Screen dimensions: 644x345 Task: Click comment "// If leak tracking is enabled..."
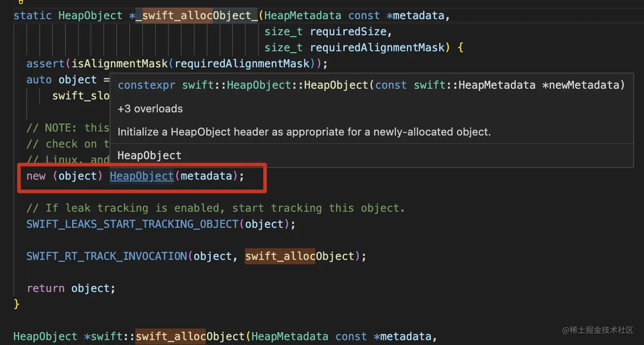[x=216, y=208]
